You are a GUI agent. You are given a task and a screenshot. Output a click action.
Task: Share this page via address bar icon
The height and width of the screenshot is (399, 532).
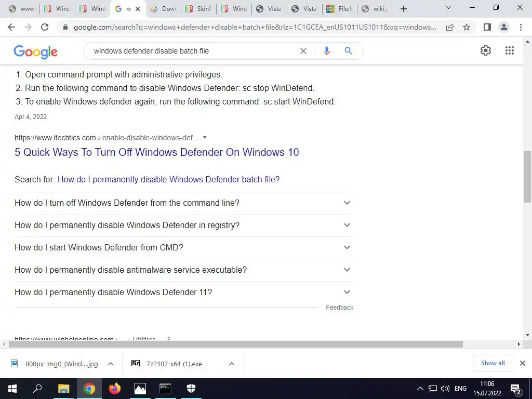(450, 27)
